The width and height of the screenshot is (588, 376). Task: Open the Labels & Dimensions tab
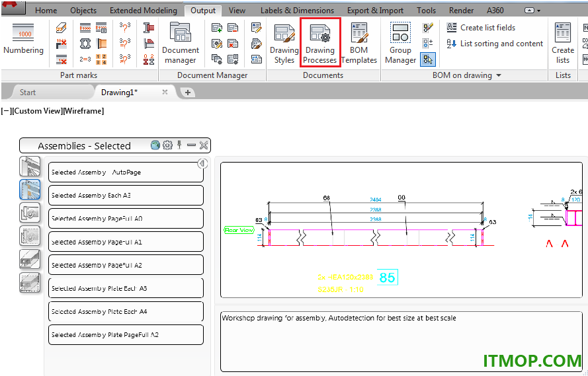click(297, 11)
